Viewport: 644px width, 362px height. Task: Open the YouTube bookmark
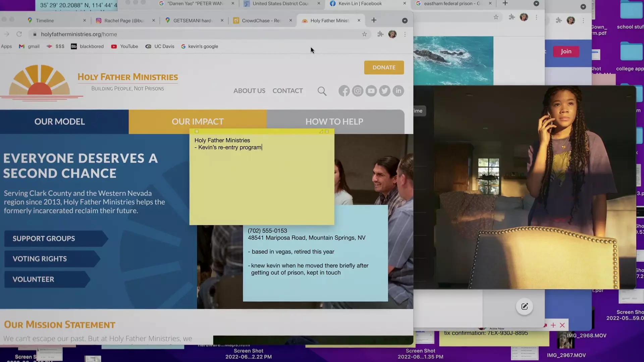(x=124, y=46)
